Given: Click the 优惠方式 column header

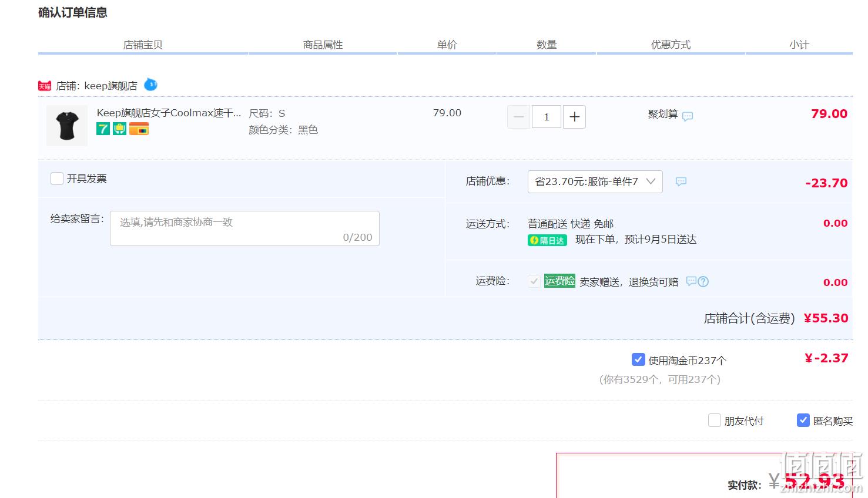Looking at the screenshot, I should coord(671,45).
